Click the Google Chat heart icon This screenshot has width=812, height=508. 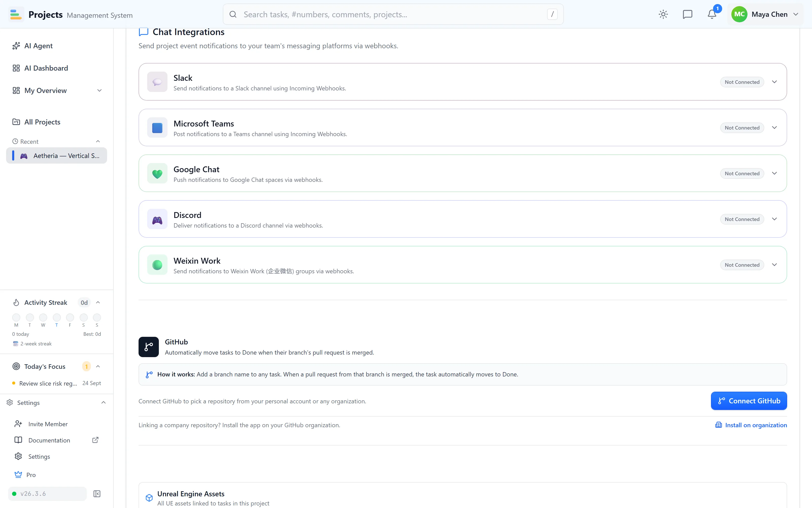[x=157, y=173]
